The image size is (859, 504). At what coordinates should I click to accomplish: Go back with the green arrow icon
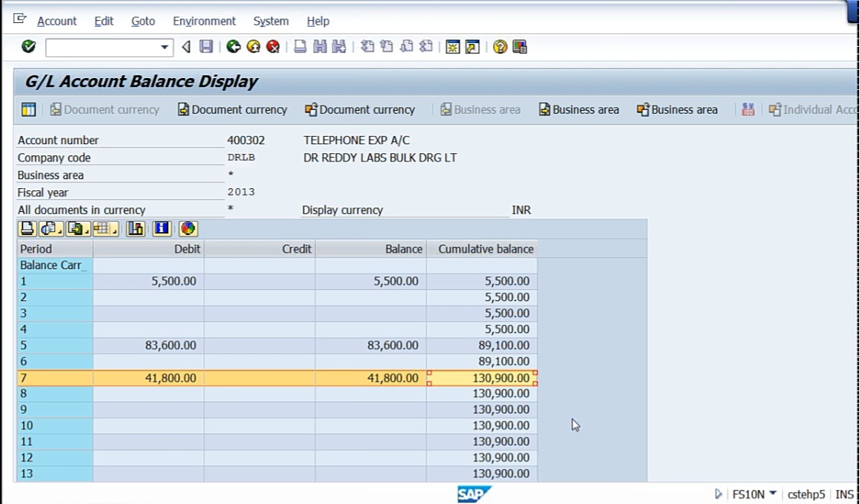point(234,47)
